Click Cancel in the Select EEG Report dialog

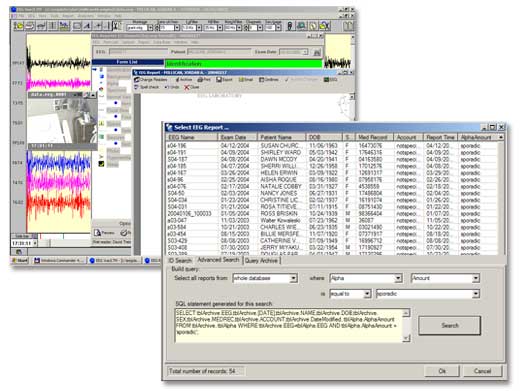(x=482, y=371)
